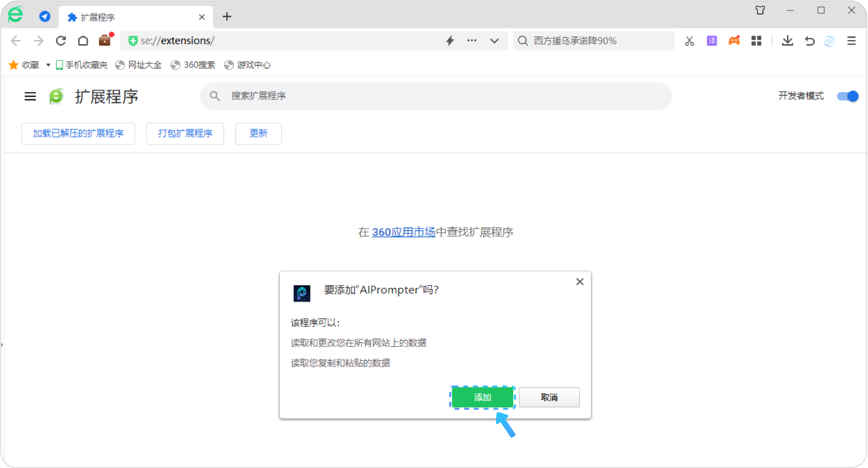
Task: Open the extensions grid icon
Action: [x=756, y=41]
